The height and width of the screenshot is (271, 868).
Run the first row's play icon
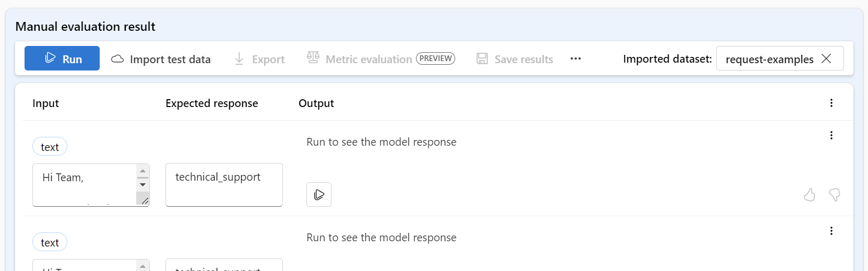pyautogui.click(x=319, y=195)
